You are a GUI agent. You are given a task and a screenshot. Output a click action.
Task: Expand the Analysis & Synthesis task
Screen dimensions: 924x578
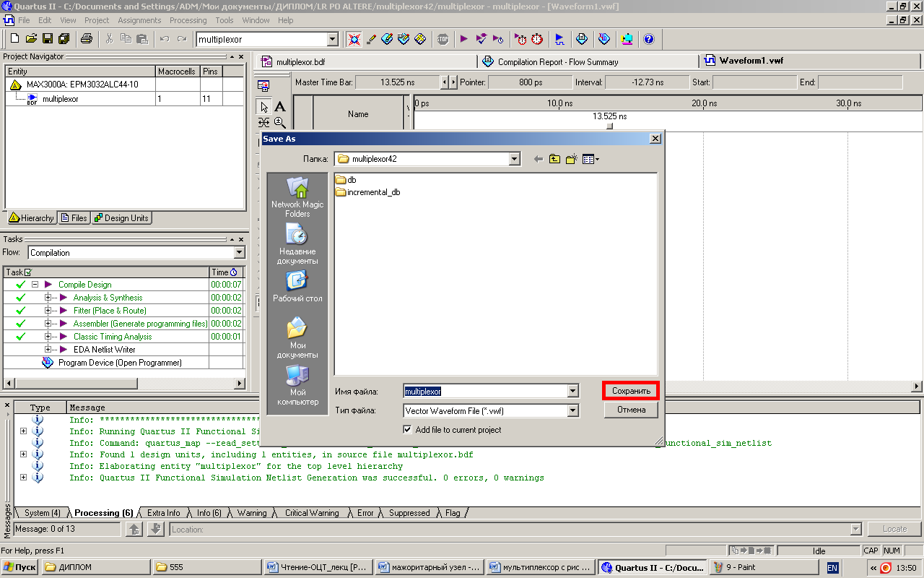48,298
